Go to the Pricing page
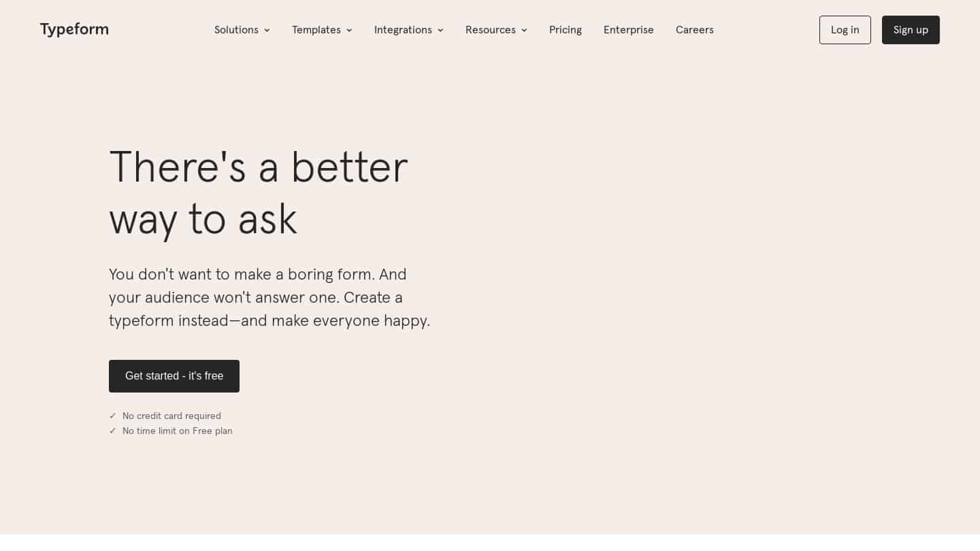This screenshot has height=551, width=980. [566, 30]
